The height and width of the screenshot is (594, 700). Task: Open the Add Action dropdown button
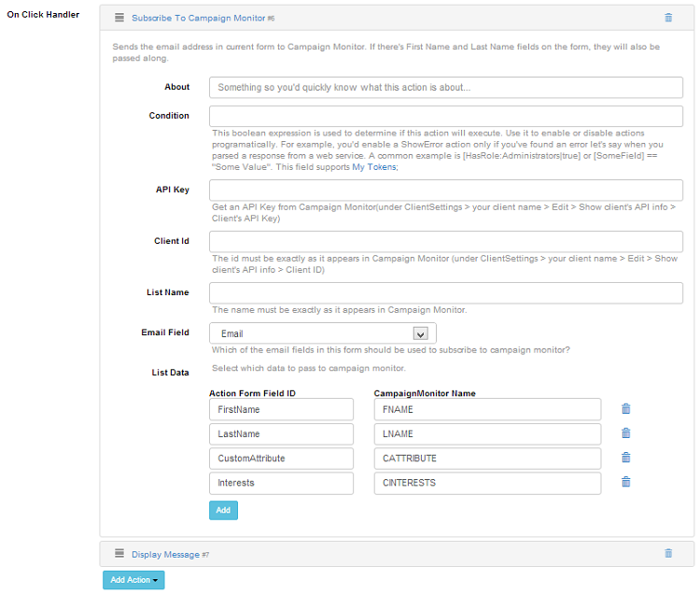pos(133,580)
